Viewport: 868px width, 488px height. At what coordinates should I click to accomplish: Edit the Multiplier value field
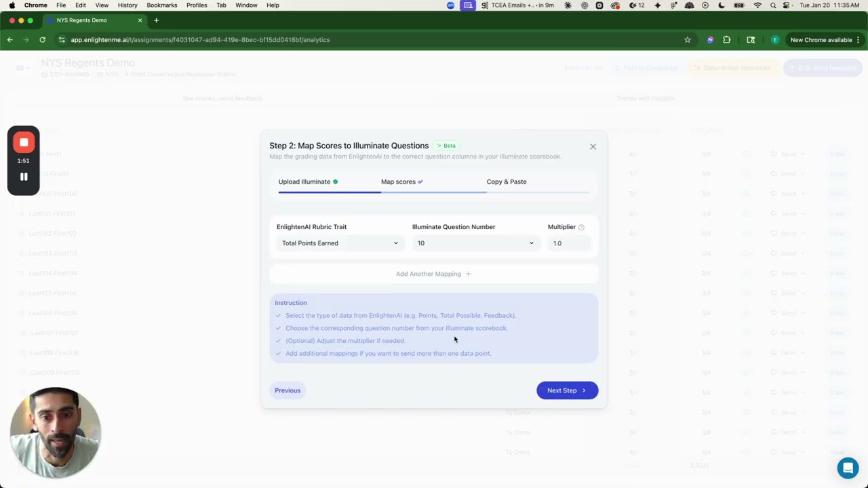(569, 243)
